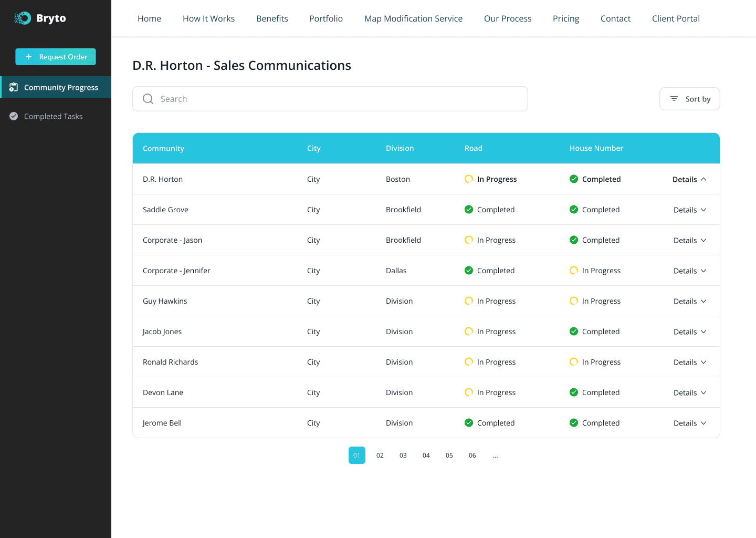
Task: Expand details for Corporate - Jason
Action: click(x=690, y=240)
